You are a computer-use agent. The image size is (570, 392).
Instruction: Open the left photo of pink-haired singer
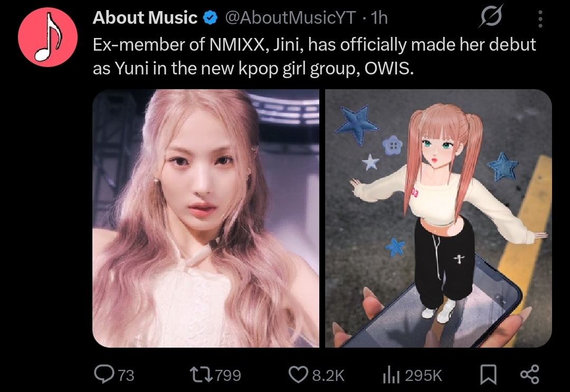click(206, 218)
